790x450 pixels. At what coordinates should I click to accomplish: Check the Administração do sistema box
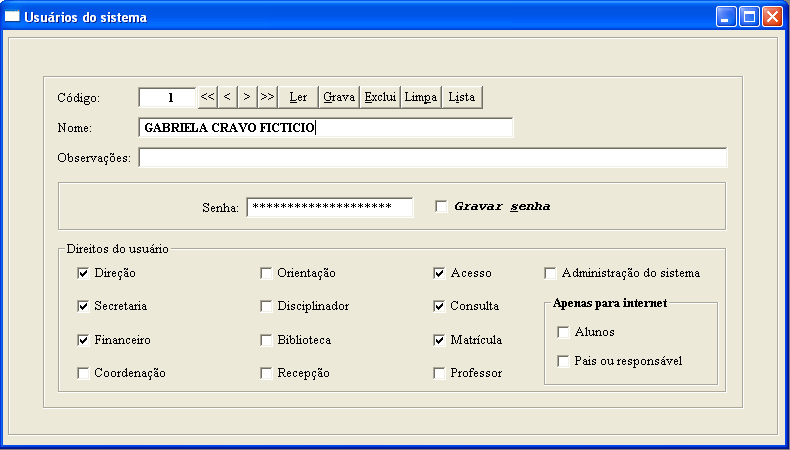point(550,273)
